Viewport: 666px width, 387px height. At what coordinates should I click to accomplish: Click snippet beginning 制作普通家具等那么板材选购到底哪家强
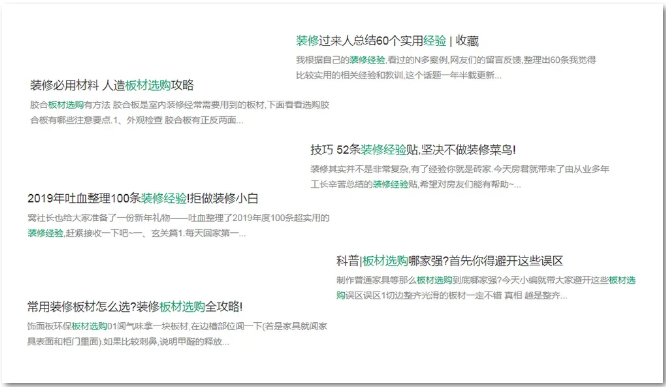click(486, 280)
